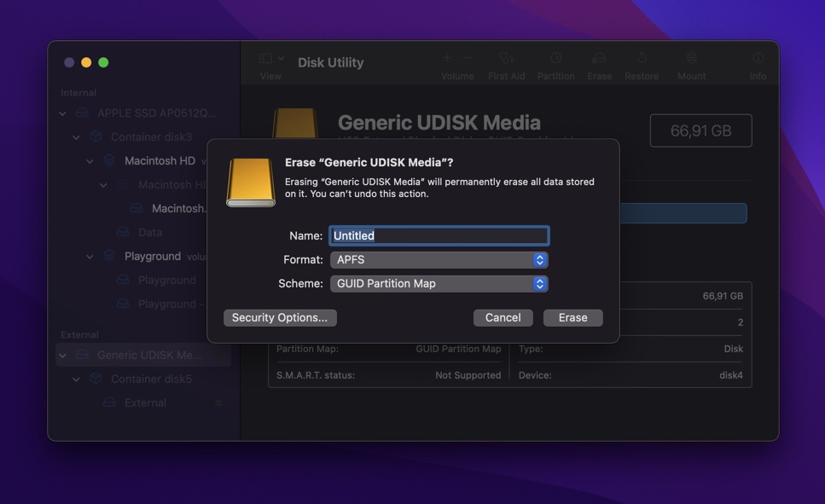Click the Erase toolbar icon
Viewport: 825px width, 504px height.
599,58
